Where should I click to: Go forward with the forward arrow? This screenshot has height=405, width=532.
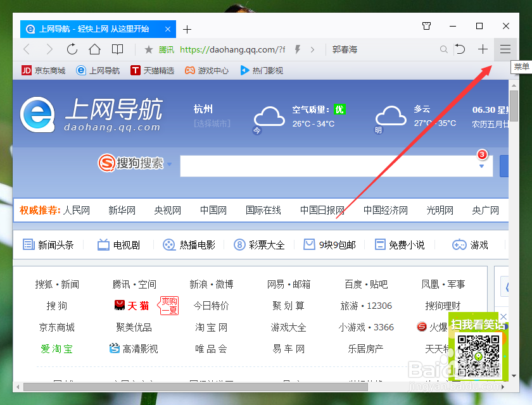point(49,49)
